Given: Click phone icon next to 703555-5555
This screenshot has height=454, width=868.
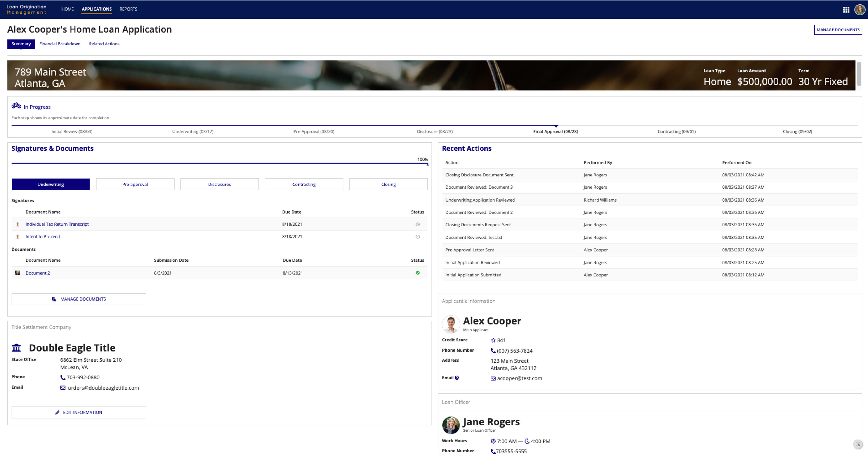Looking at the screenshot, I should click(493, 451).
